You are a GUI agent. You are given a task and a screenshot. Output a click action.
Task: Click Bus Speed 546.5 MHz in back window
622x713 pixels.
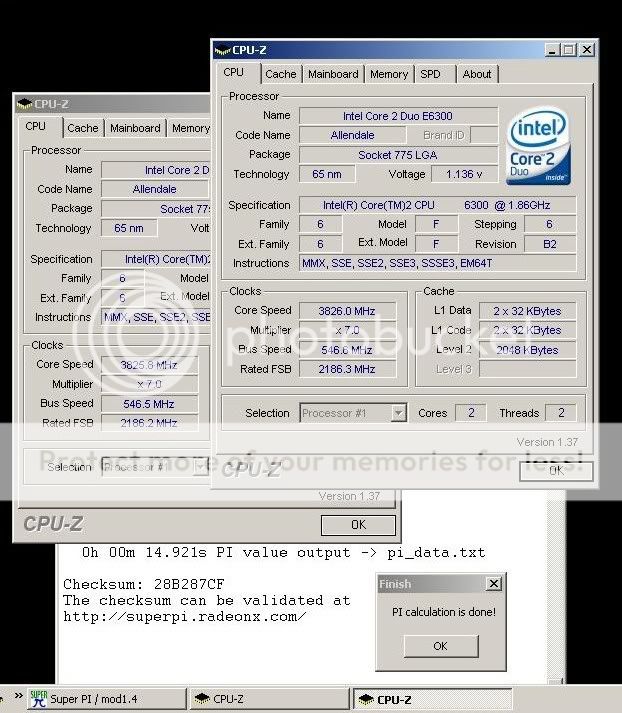(149, 404)
